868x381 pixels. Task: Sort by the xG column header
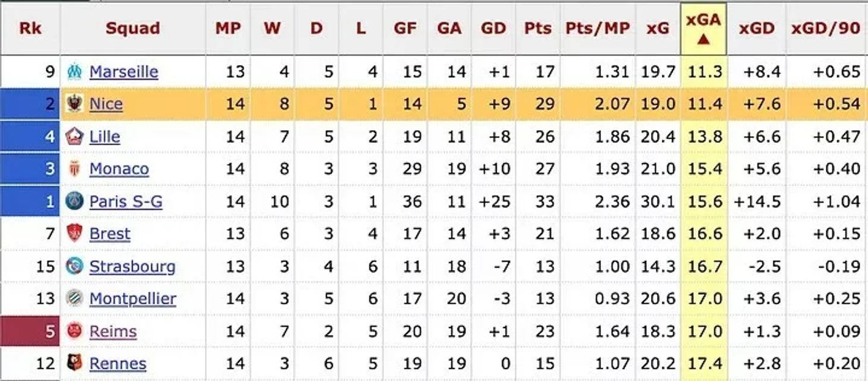tap(658, 29)
